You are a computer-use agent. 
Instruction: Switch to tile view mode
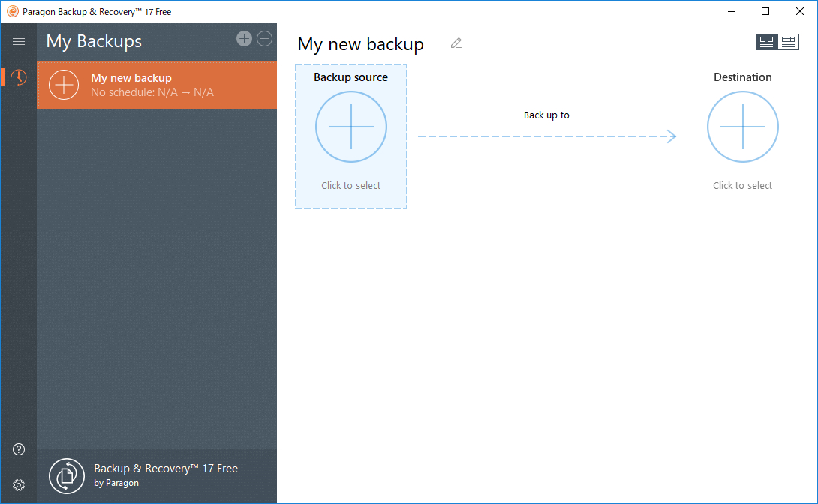(x=766, y=42)
